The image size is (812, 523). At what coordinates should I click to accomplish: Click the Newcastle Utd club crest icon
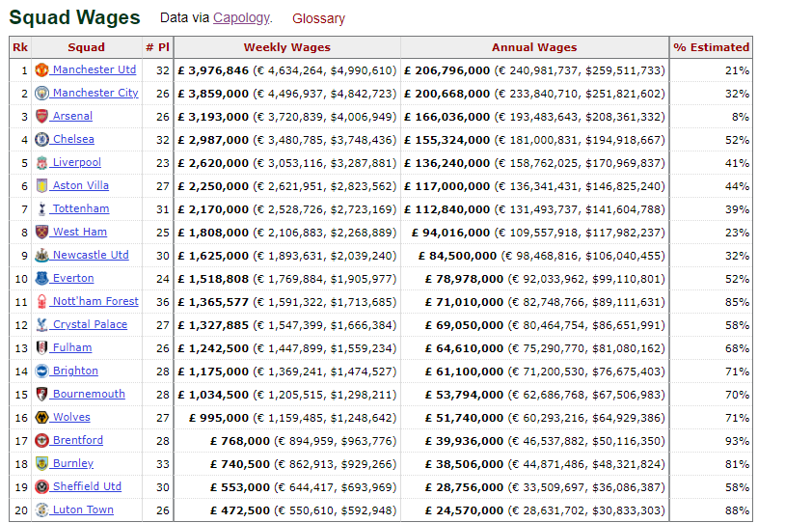point(41,255)
